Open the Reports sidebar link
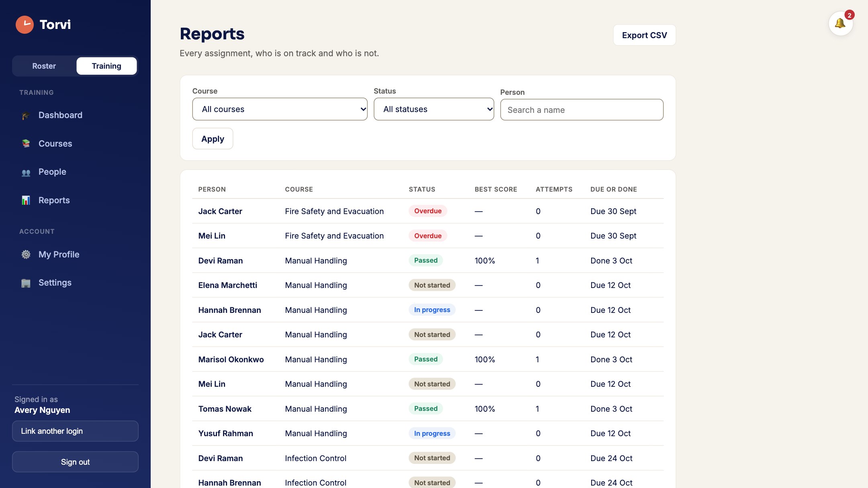This screenshot has width=868, height=488. pyautogui.click(x=75, y=200)
